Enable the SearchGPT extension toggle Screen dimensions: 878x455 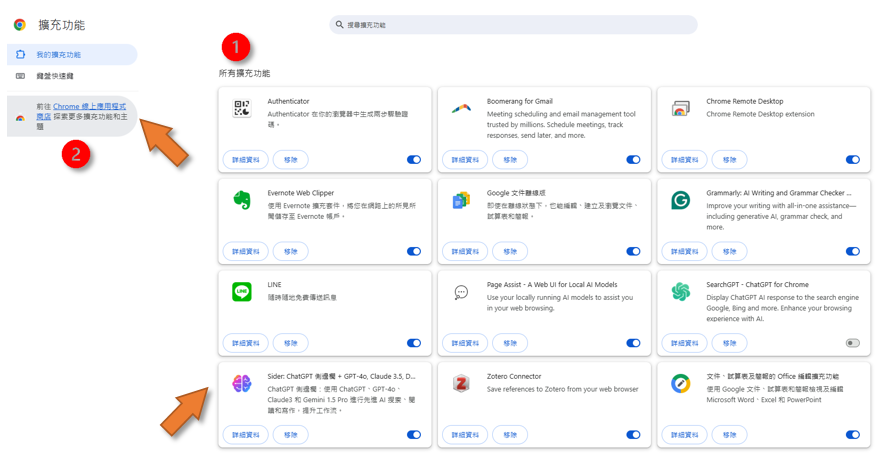853,343
